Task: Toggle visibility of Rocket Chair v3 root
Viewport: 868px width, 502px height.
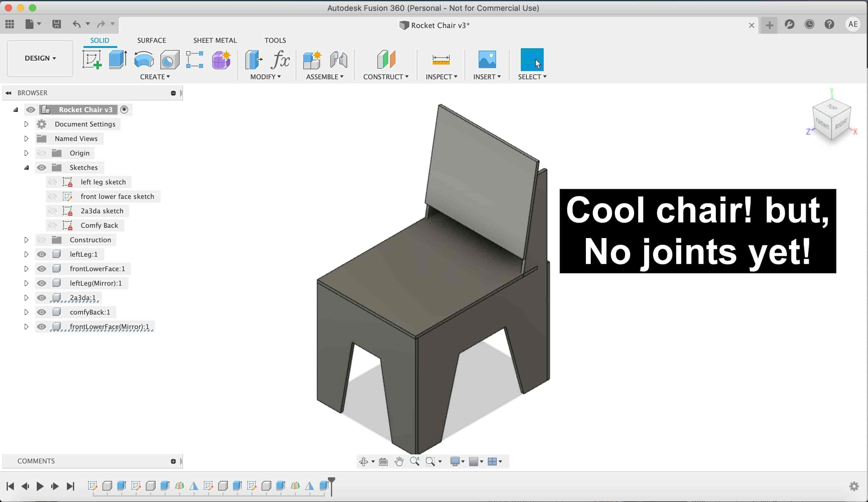Action: tap(30, 109)
